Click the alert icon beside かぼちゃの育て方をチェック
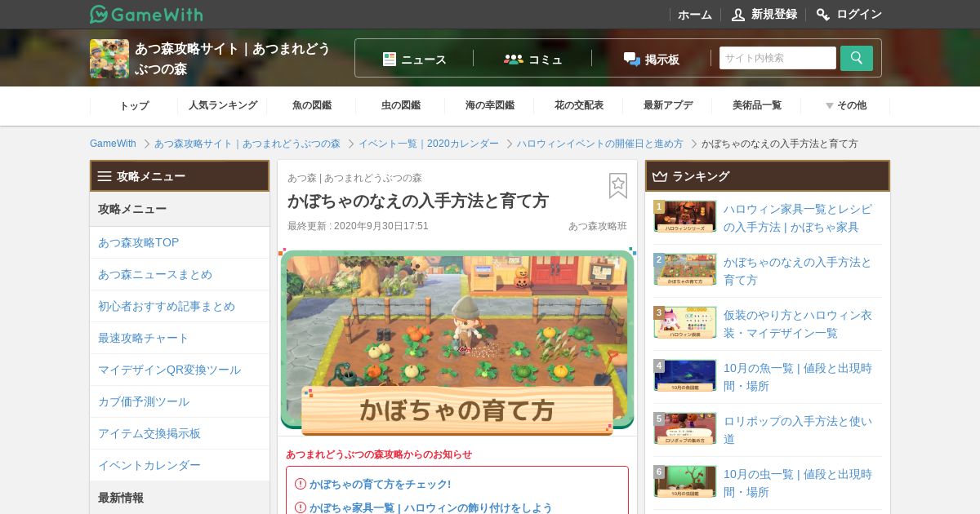Viewport: 980px width, 514px height. [x=300, y=484]
